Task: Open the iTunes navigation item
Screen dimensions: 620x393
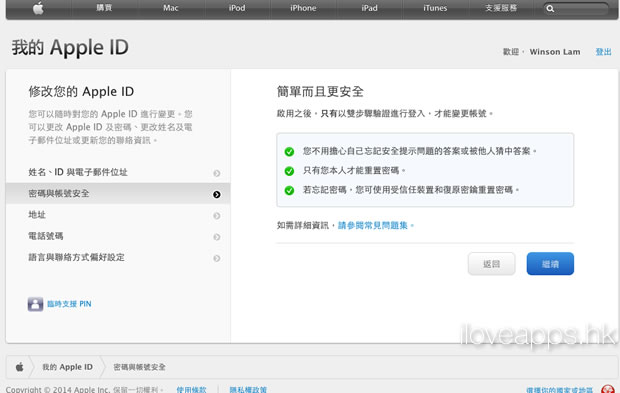Action: click(x=435, y=8)
